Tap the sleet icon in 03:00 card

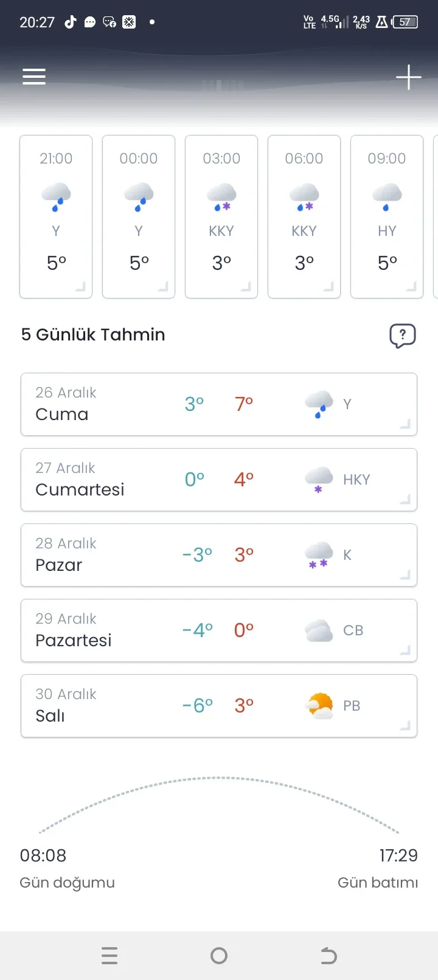coord(221,196)
